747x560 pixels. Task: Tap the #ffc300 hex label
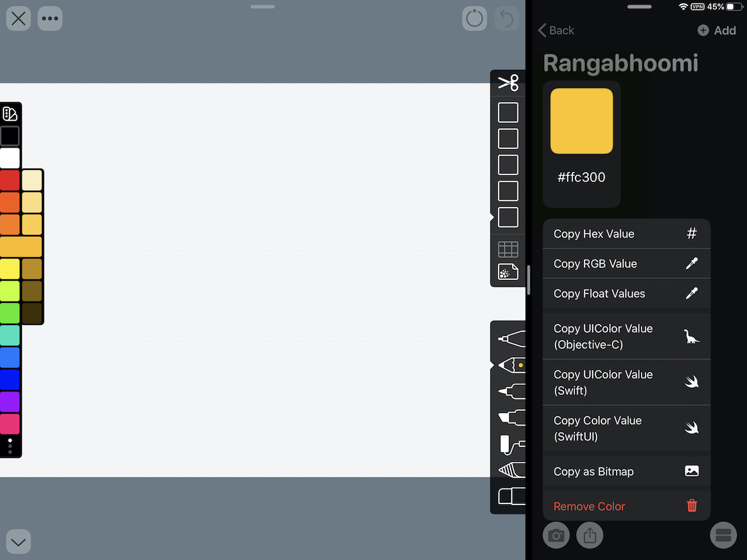[x=582, y=177]
